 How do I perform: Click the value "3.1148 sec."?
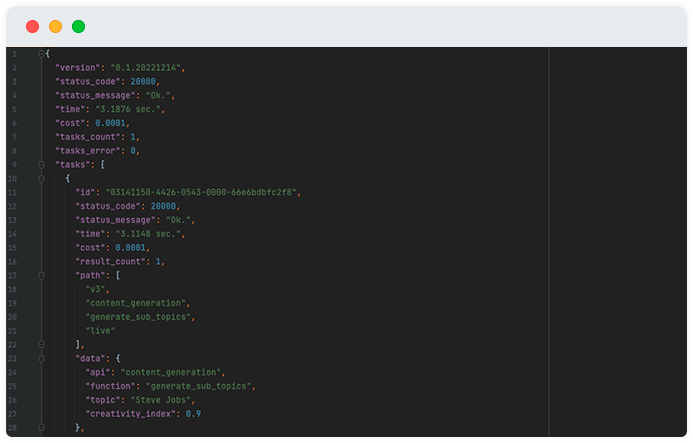tap(148, 234)
